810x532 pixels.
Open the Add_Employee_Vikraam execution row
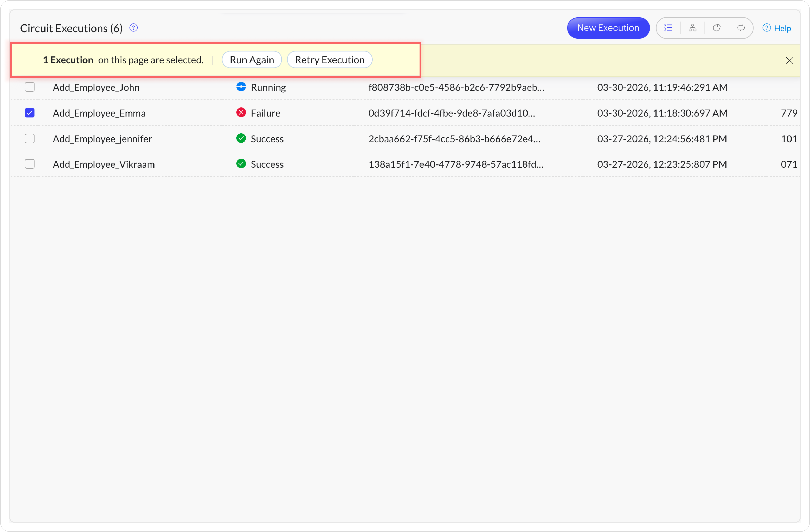[x=104, y=164]
